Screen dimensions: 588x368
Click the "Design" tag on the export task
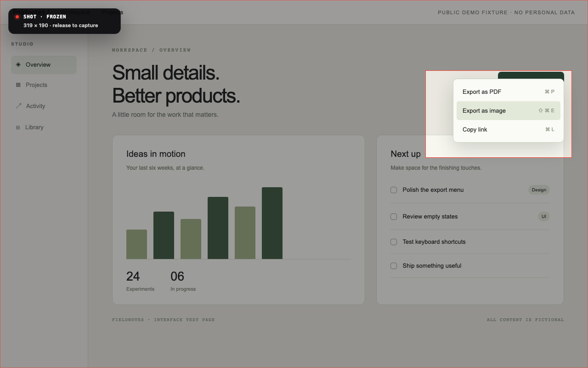tap(539, 190)
